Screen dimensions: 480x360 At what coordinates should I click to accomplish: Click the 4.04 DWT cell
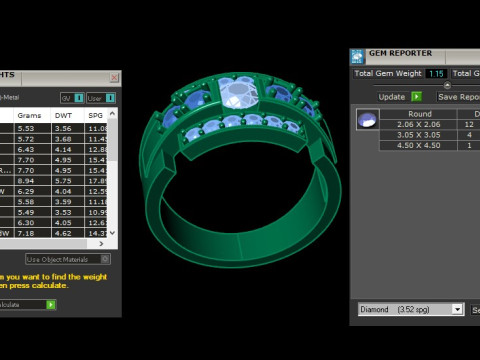pos(68,191)
